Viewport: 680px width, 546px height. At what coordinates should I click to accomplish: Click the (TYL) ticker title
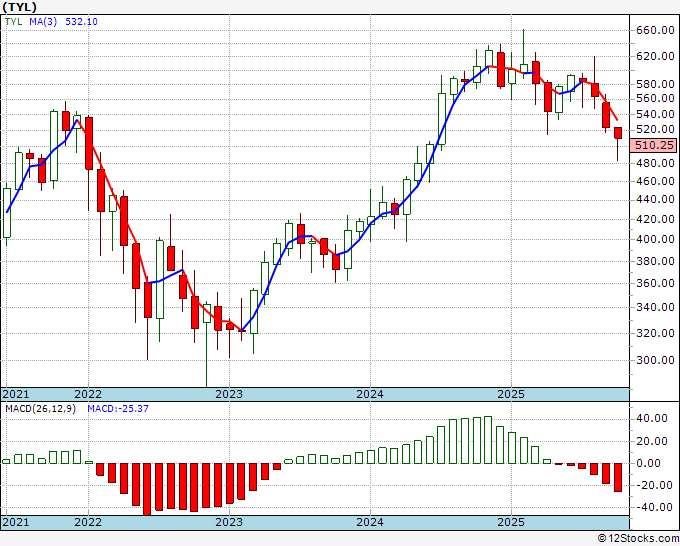point(20,7)
